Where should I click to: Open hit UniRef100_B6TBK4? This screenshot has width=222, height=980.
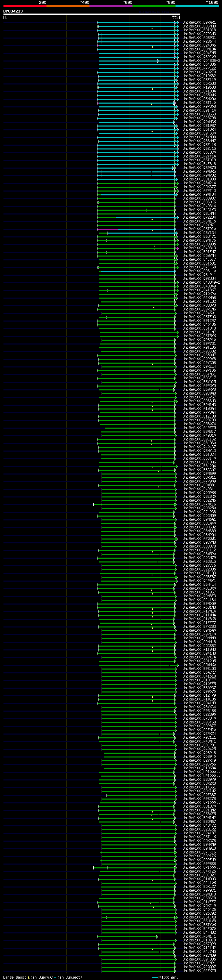click(199, 130)
